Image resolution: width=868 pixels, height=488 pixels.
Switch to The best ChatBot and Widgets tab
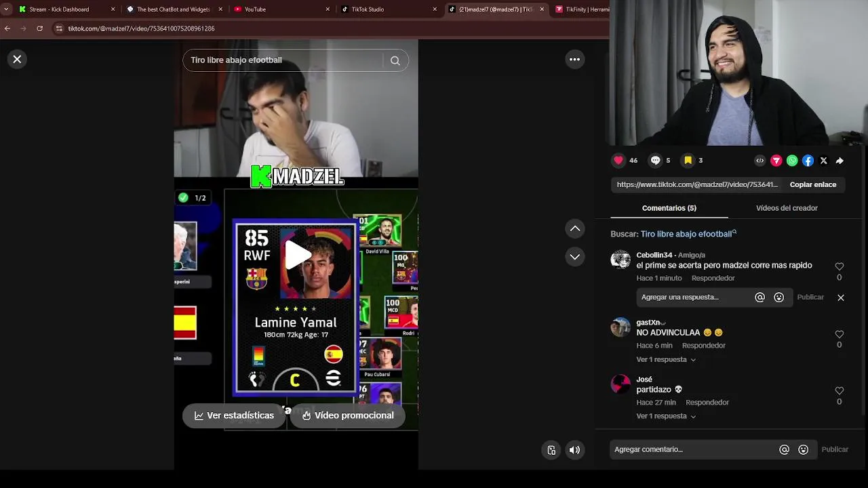pyautogui.click(x=174, y=9)
